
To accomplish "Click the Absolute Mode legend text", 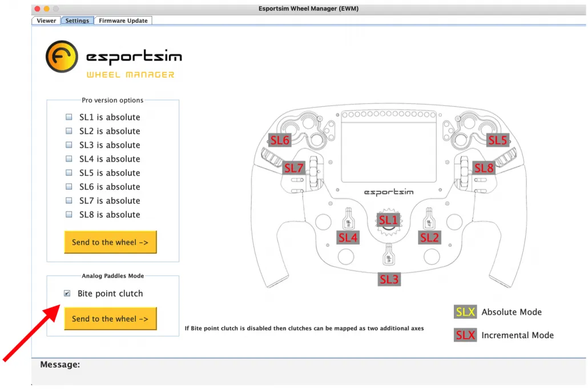I will coord(512,312).
